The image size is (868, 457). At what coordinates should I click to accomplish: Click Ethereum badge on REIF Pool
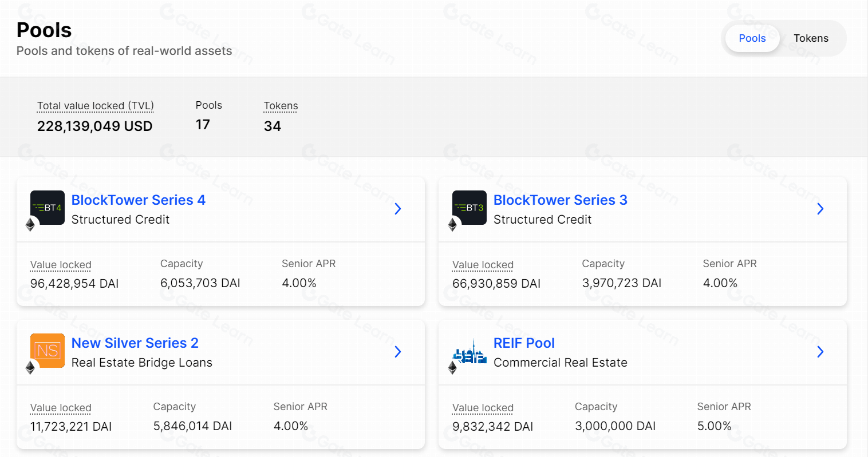[452, 367]
